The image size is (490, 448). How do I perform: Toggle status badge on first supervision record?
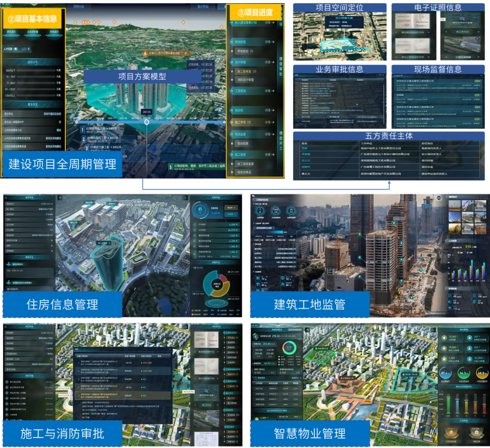point(477,81)
